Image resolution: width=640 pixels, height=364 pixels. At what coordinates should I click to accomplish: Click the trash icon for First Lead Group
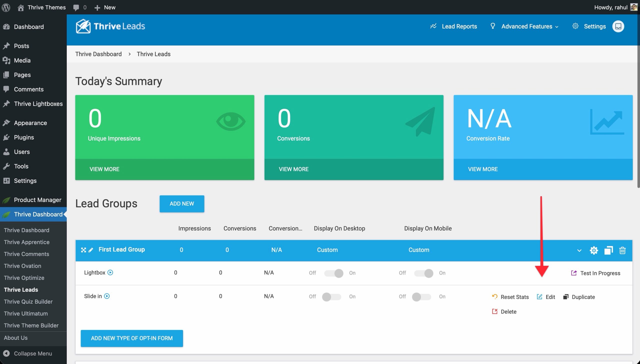coord(622,250)
